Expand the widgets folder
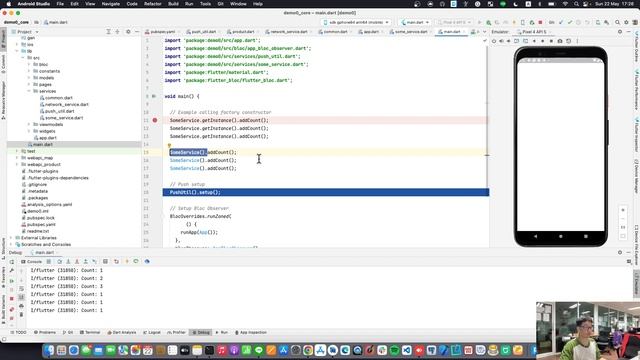 (x=29, y=131)
